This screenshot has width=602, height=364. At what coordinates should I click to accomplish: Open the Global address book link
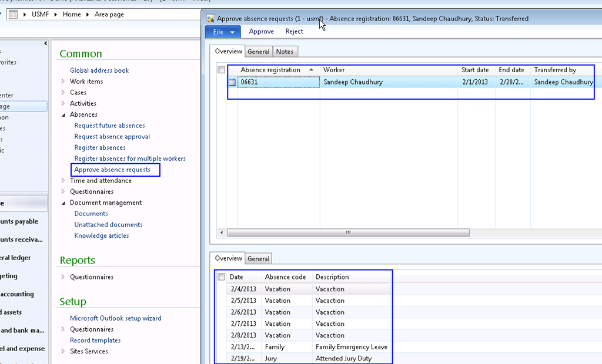[x=99, y=70]
